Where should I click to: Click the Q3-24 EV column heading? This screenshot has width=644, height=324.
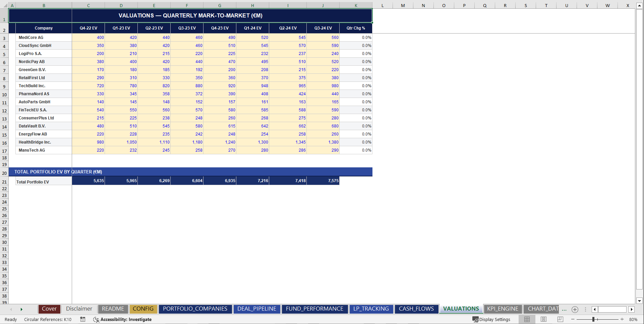323,28
